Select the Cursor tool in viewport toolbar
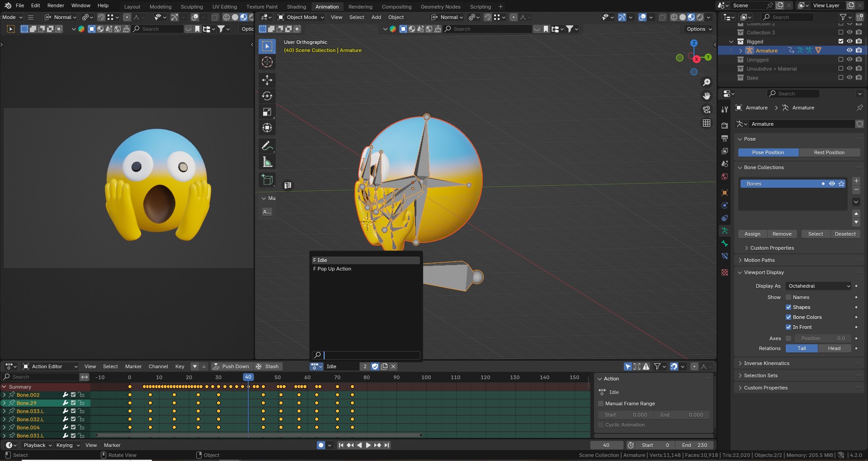Viewport: 868px width, 461px height. click(x=267, y=62)
